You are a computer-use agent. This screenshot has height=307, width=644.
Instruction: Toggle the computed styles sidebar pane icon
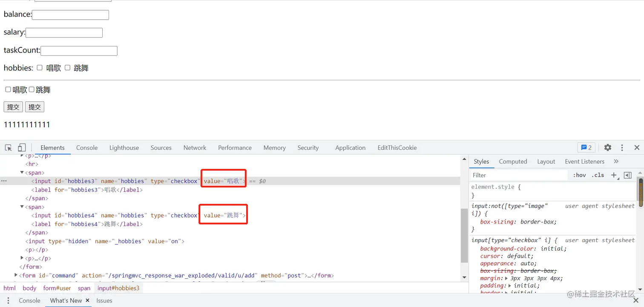(x=627, y=175)
